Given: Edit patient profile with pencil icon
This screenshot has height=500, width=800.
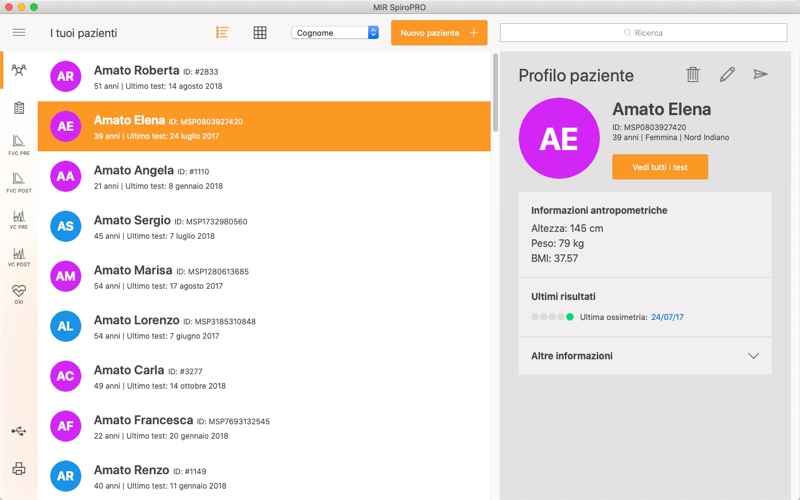Looking at the screenshot, I should pyautogui.click(x=727, y=74).
